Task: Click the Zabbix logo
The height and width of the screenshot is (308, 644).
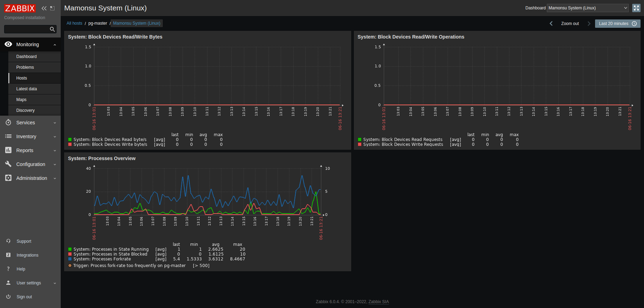Action: (x=20, y=8)
